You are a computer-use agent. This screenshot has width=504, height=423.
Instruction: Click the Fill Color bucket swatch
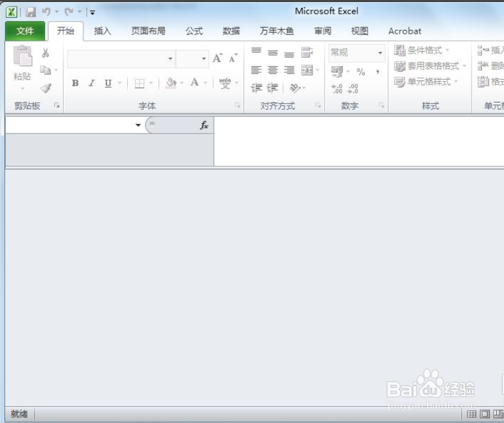(x=171, y=83)
